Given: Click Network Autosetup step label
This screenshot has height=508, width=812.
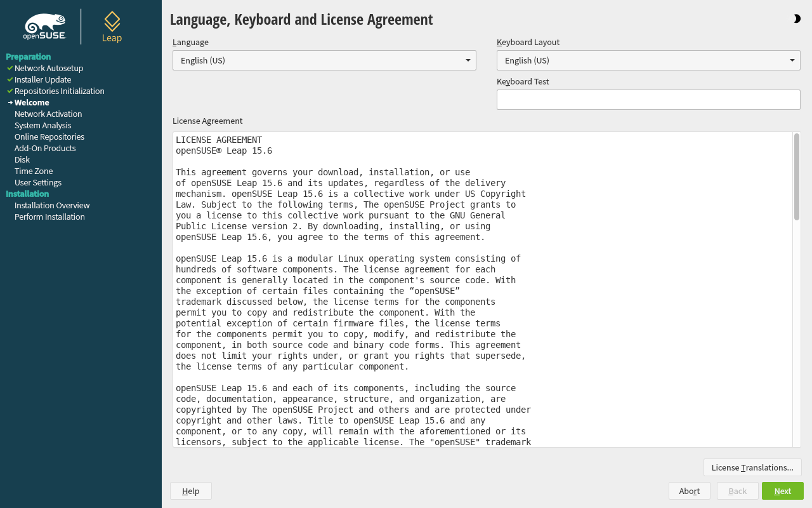Looking at the screenshot, I should tap(49, 68).
